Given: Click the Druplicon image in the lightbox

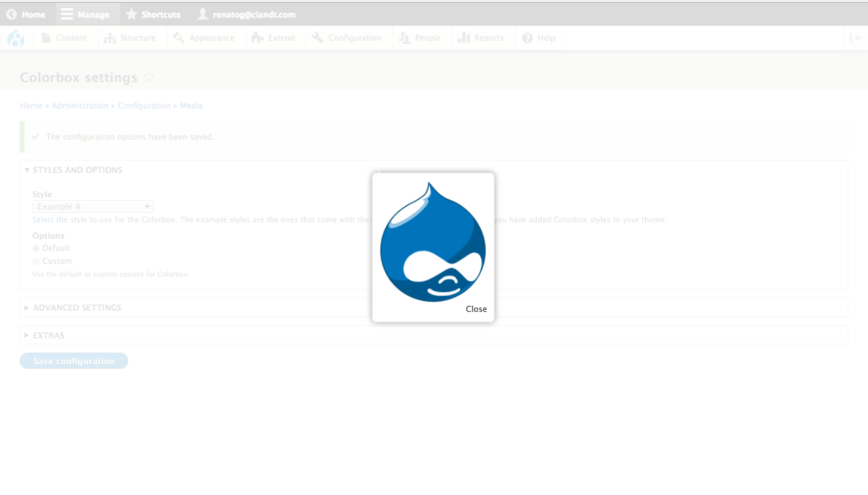Looking at the screenshot, I should pyautogui.click(x=433, y=241).
